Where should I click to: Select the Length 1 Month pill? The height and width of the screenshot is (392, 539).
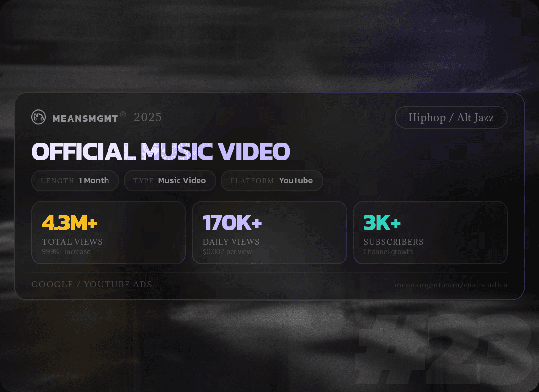pos(75,181)
